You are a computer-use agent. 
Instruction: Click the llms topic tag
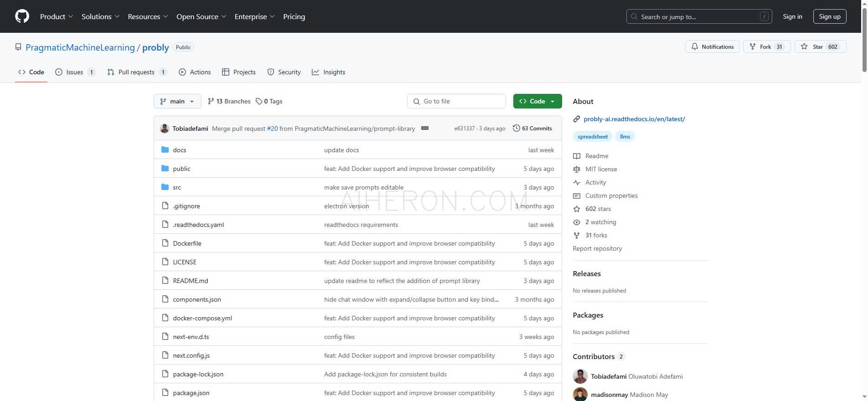point(625,137)
